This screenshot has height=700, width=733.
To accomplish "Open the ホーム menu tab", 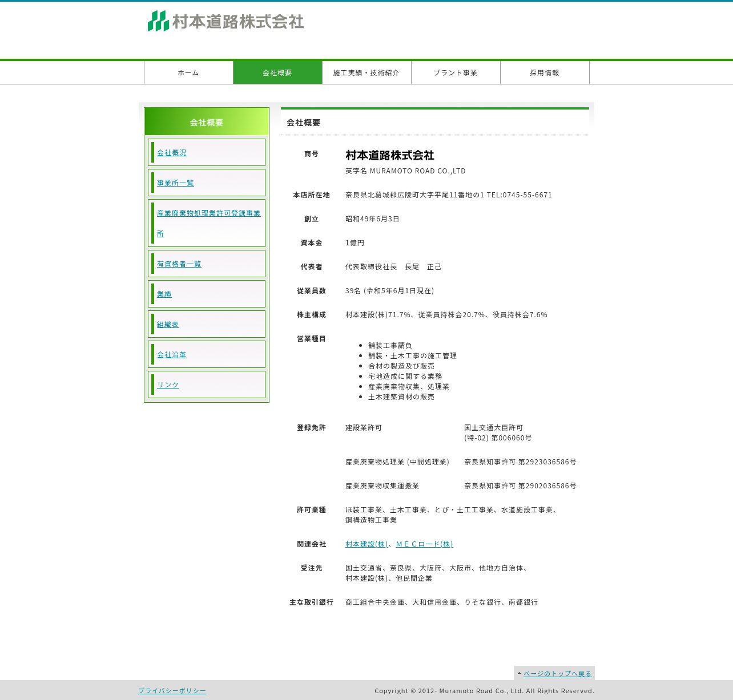I will coord(188,72).
